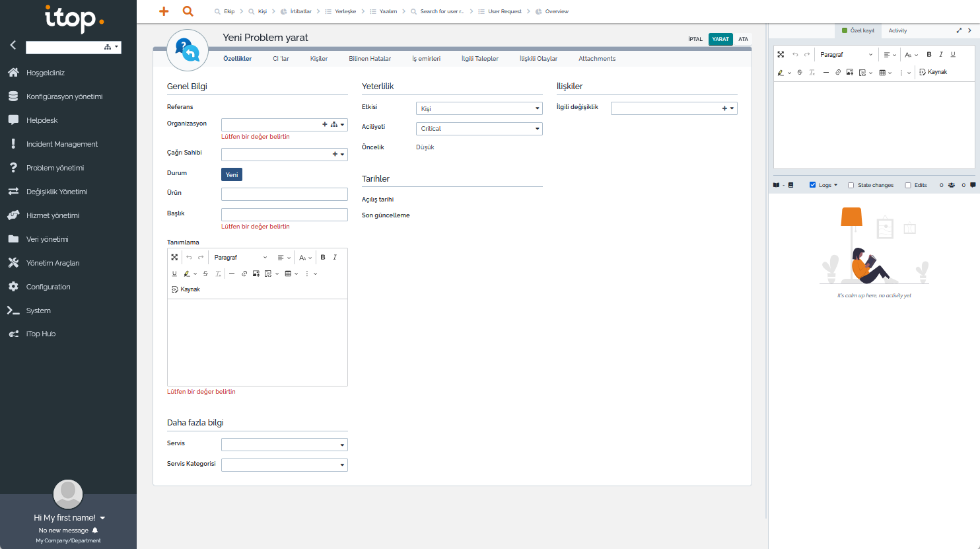Expand the activity panel with diagonal arrows
The image size is (980, 549).
(x=959, y=30)
